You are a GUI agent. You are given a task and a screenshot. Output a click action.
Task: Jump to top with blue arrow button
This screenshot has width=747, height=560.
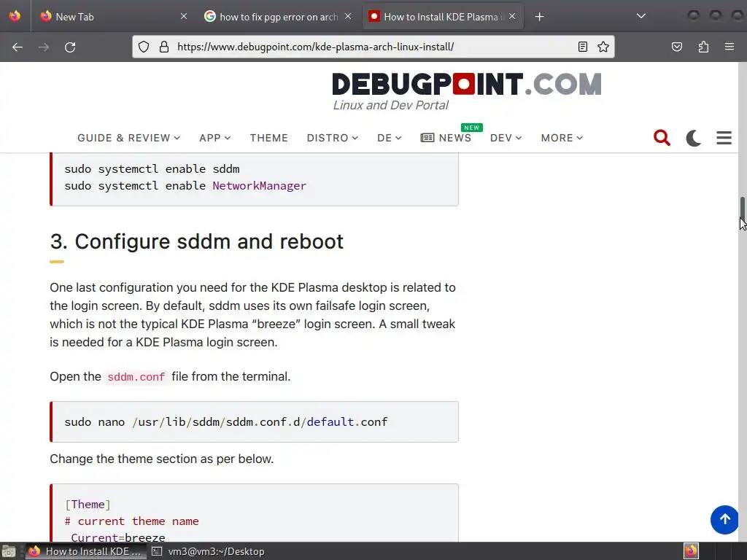(724, 519)
